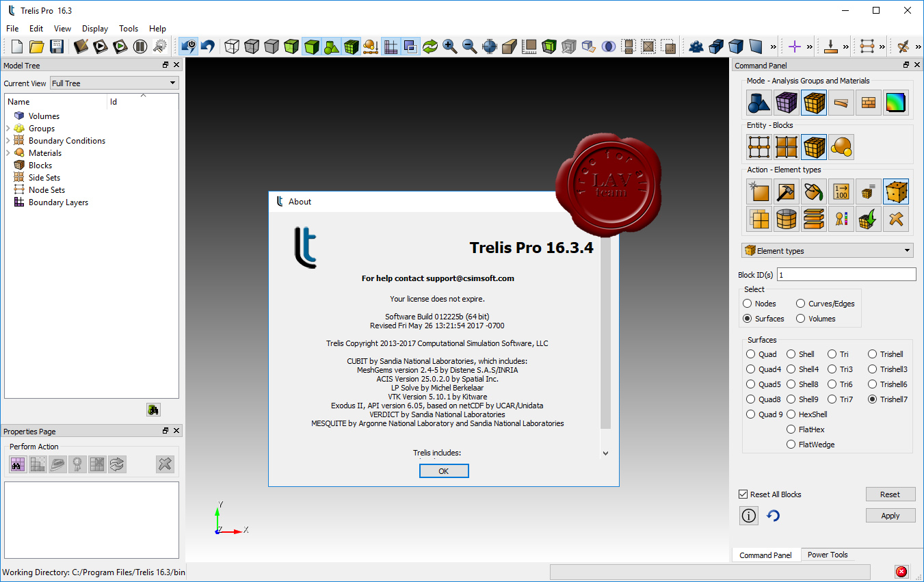
Task: Open the Help menu
Action: (157, 29)
